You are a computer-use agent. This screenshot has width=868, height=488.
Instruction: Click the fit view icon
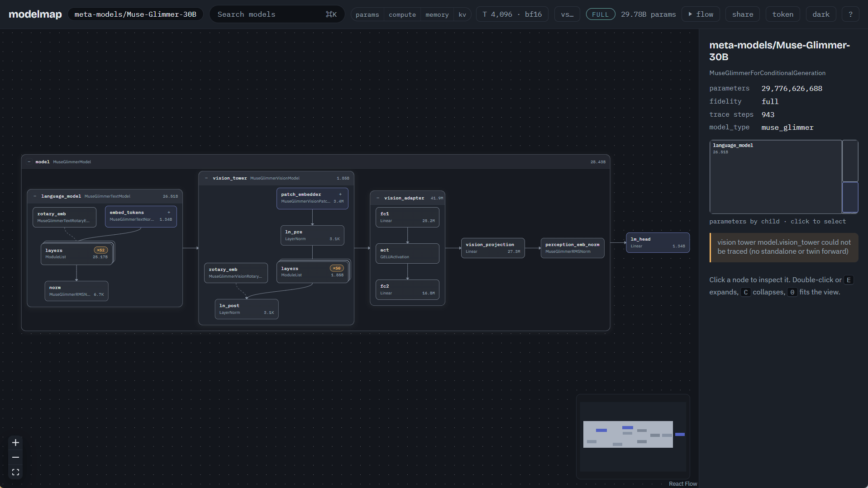tap(15, 472)
